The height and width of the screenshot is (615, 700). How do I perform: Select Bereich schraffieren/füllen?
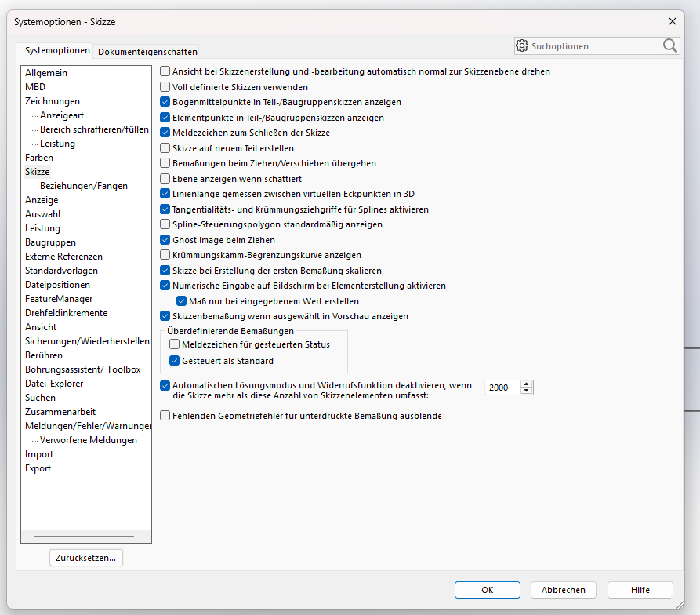[94, 129]
